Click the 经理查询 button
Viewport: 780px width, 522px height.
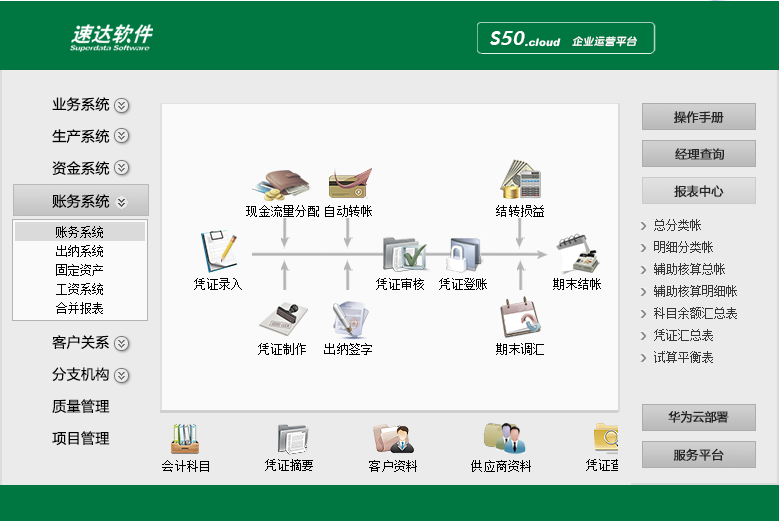click(698, 154)
